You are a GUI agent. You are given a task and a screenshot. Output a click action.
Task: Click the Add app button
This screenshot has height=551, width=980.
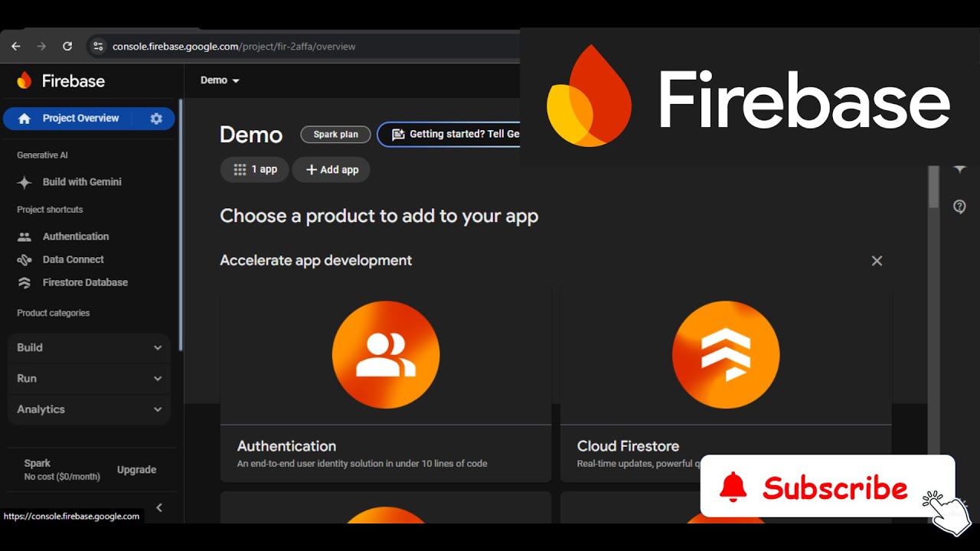[x=331, y=170]
